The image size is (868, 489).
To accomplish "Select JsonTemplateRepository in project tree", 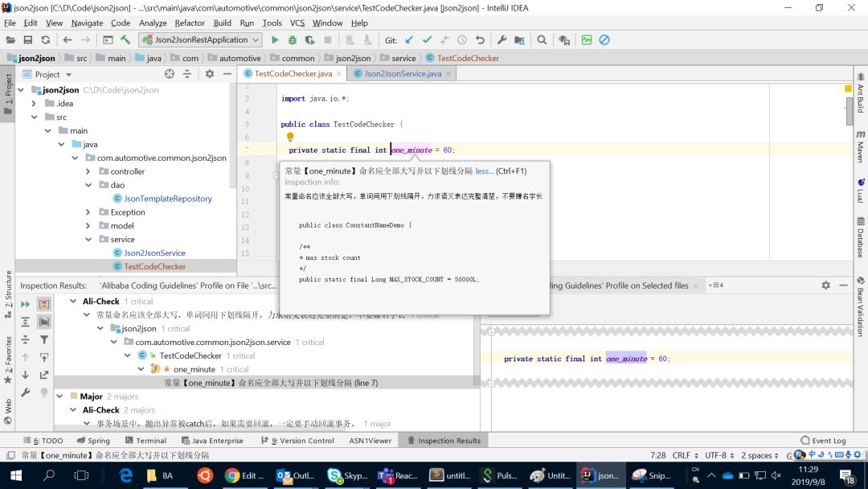I will pyautogui.click(x=168, y=199).
